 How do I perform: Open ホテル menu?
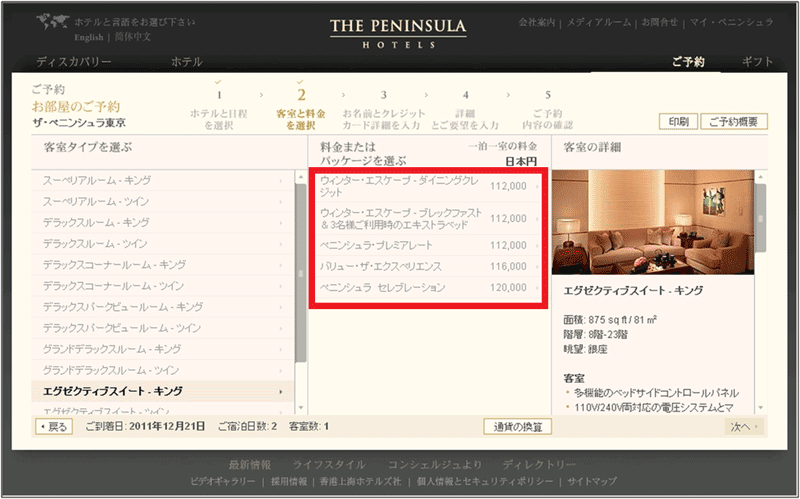click(187, 62)
